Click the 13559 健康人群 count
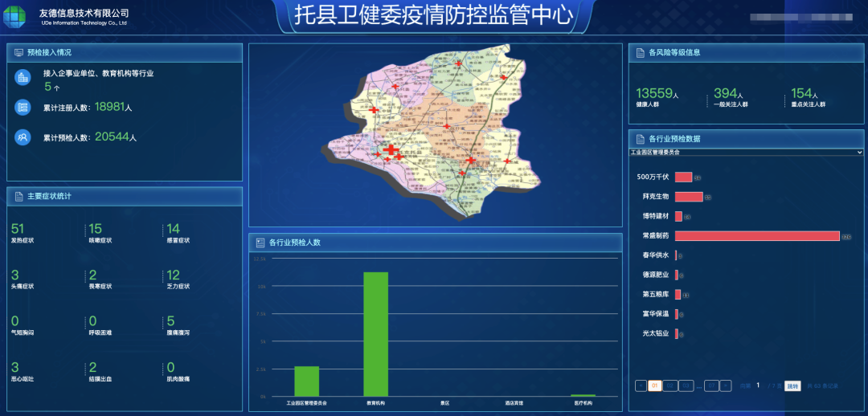 point(657,97)
